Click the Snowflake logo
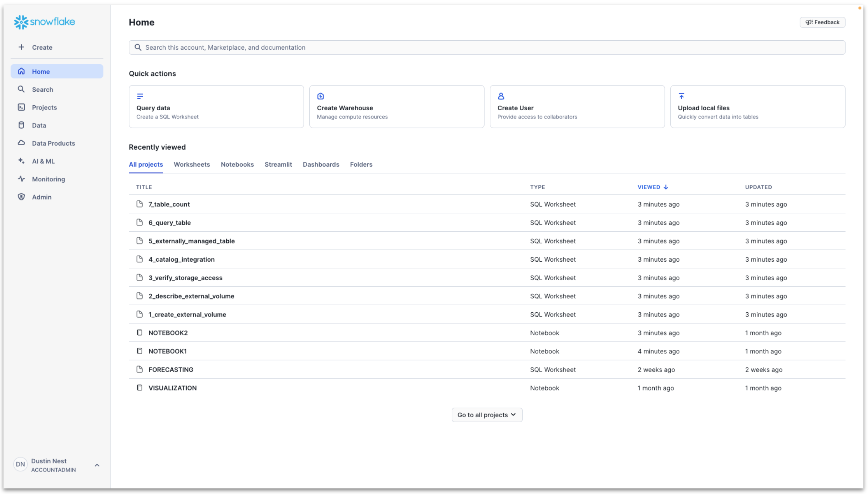Viewport: 868px width, 494px height. click(44, 22)
